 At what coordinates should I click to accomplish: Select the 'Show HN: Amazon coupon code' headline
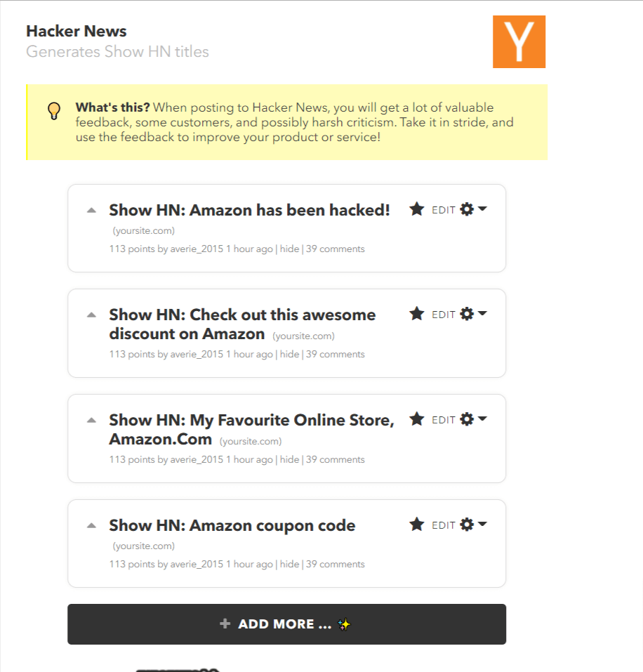click(x=232, y=525)
